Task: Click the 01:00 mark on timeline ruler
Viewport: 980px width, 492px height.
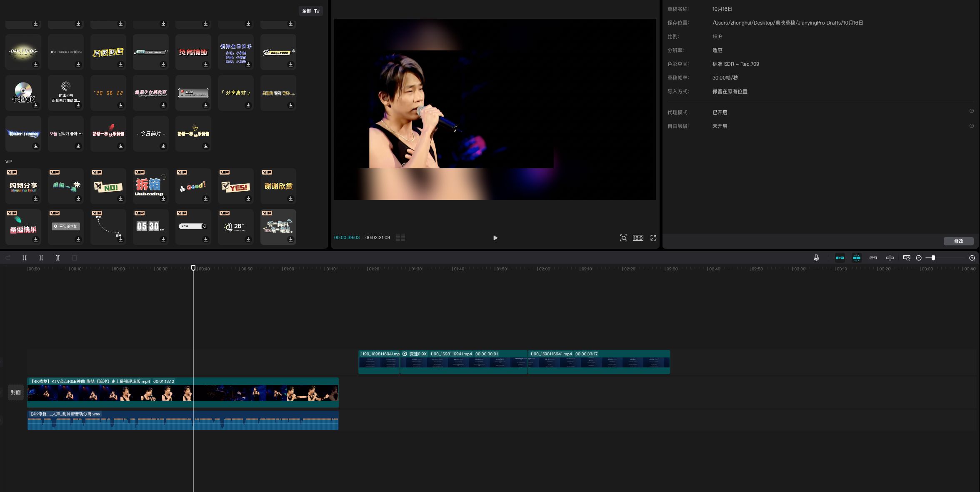Action: pos(289,269)
